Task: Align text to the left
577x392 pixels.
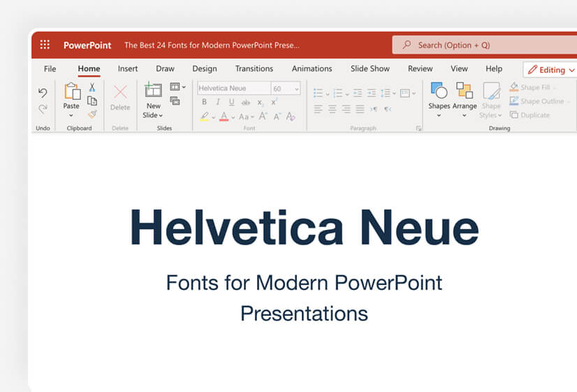Action: click(x=318, y=109)
